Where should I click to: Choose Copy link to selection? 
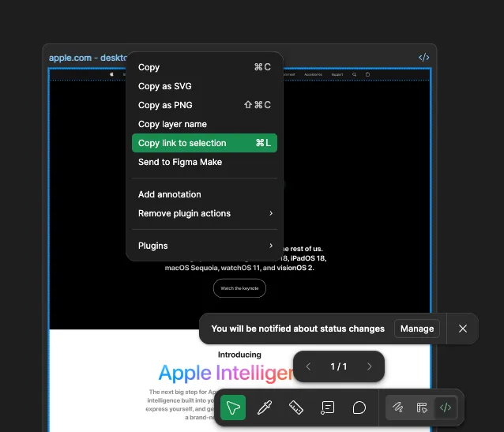click(205, 143)
